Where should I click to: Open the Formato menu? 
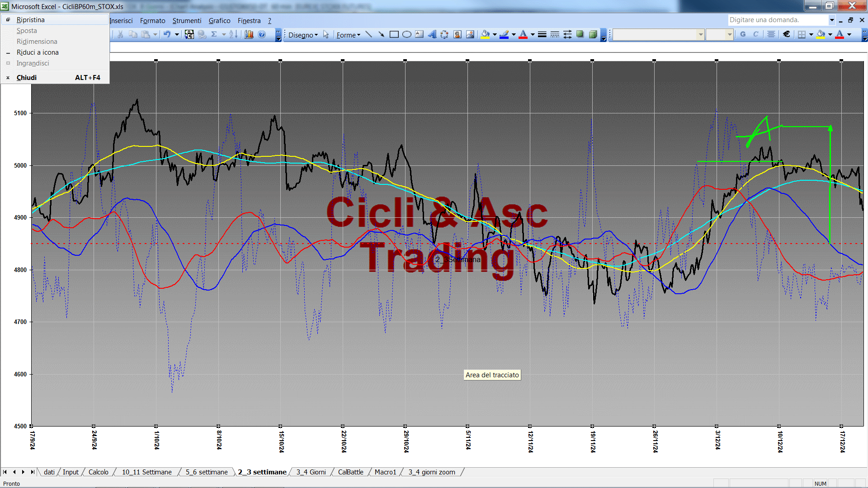pos(153,21)
